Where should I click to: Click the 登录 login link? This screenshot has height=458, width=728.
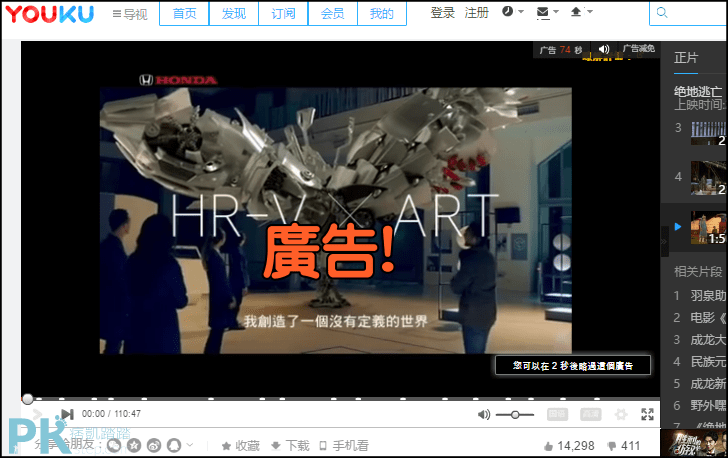(x=442, y=13)
